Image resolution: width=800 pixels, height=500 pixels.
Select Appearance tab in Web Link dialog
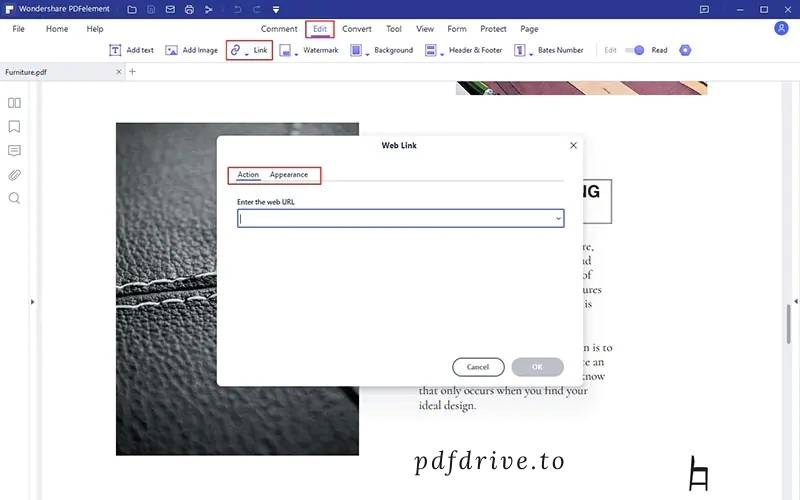tap(289, 174)
